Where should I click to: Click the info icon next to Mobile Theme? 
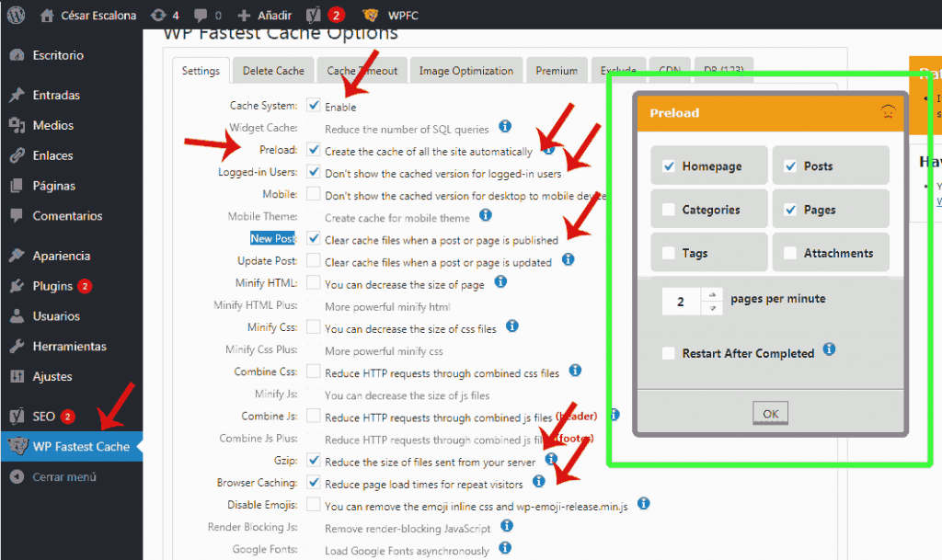486,215
